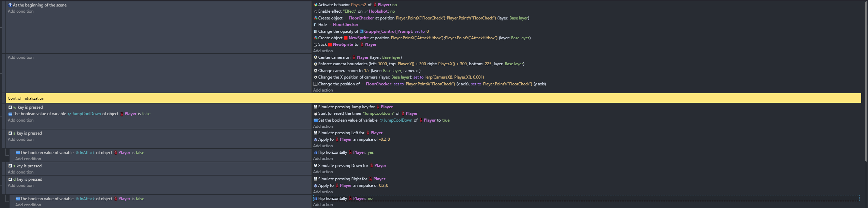Viewport: 868px width, 208px height.
Task: Click the "d key is pressed" keyboard icon
Action: [x=10, y=179]
